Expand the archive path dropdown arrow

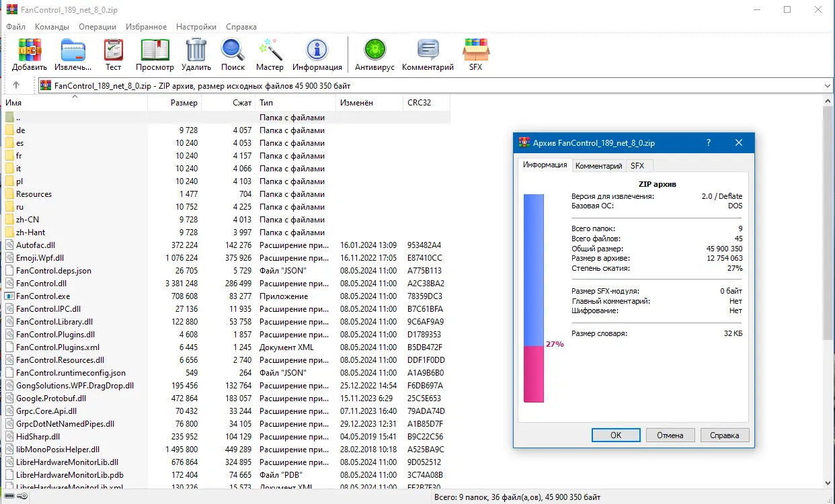click(828, 86)
